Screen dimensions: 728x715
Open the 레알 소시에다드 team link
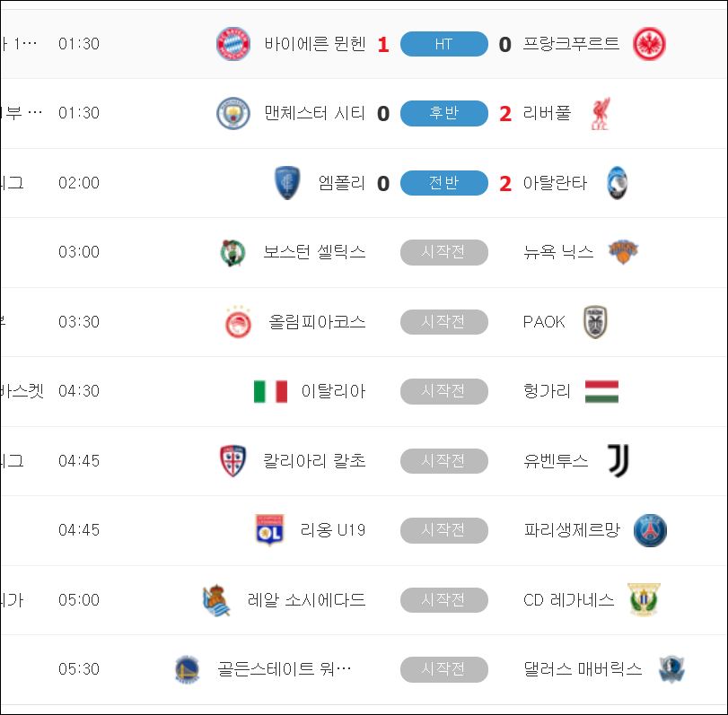[306, 599]
